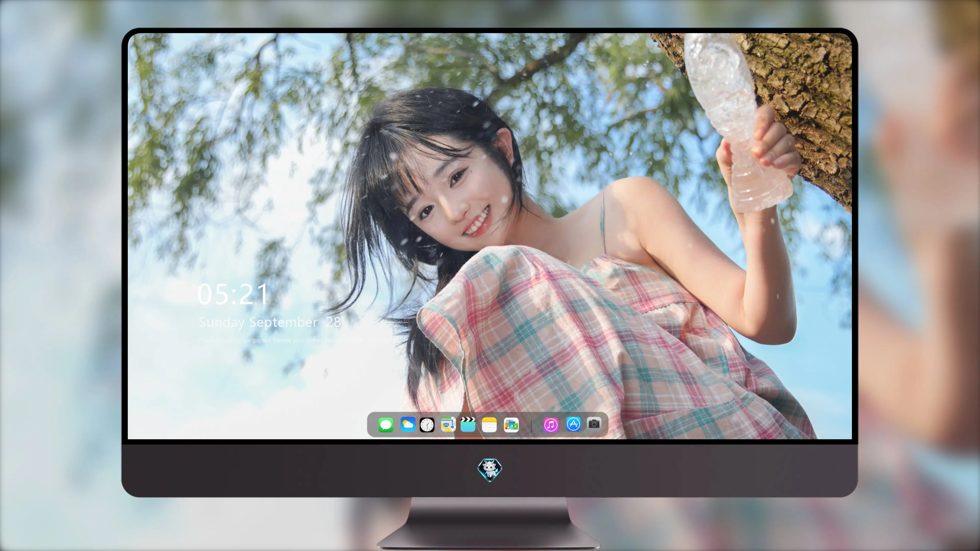Open the Videos clapperboard icon

(468, 424)
